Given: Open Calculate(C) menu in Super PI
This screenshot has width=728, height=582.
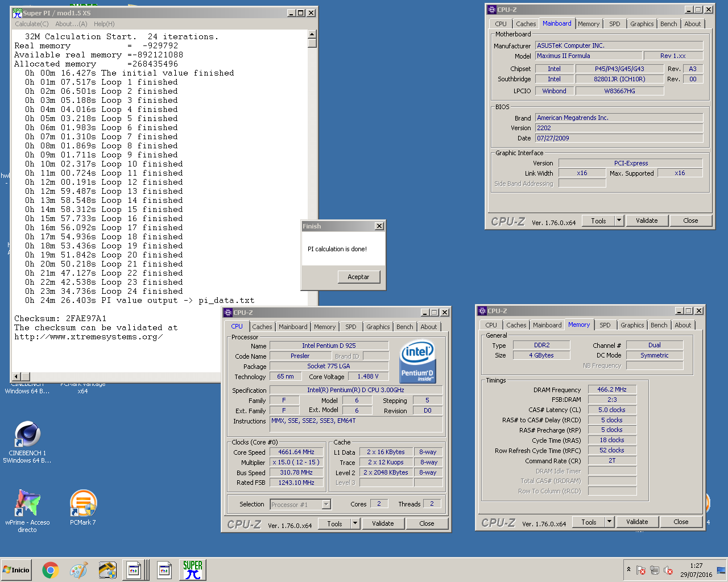Looking at the screenshot, I should tap(32, 24).
